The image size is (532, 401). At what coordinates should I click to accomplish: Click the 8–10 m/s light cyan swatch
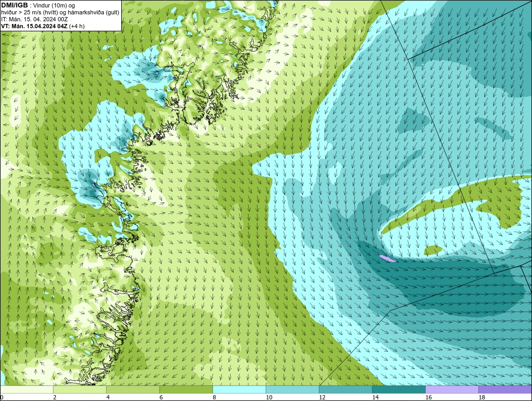point(239,389)
